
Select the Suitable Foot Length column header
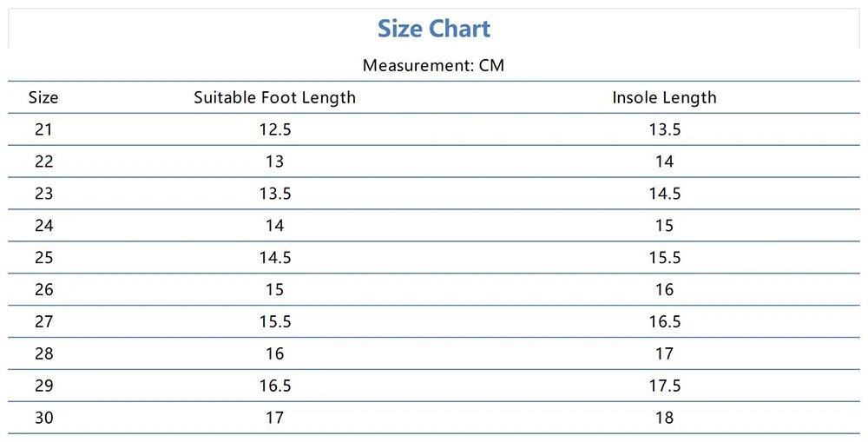click(x=274, y=97)
